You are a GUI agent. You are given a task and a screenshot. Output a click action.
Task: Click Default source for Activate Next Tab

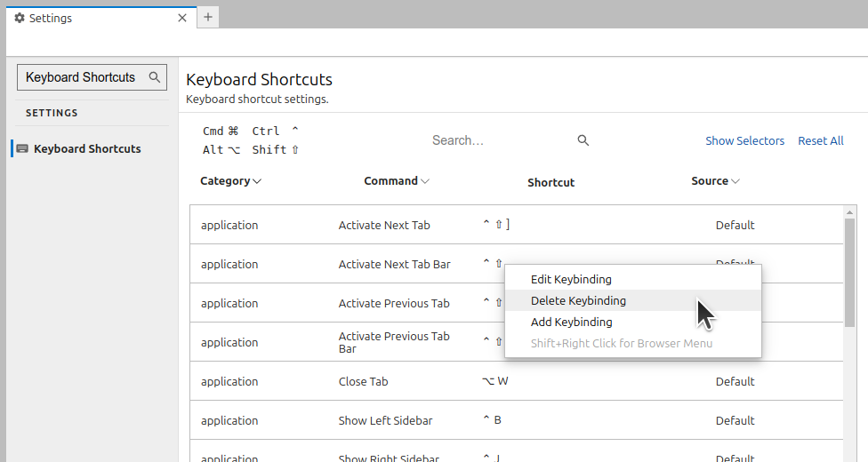pyautogui.click(x=735, y=225)
